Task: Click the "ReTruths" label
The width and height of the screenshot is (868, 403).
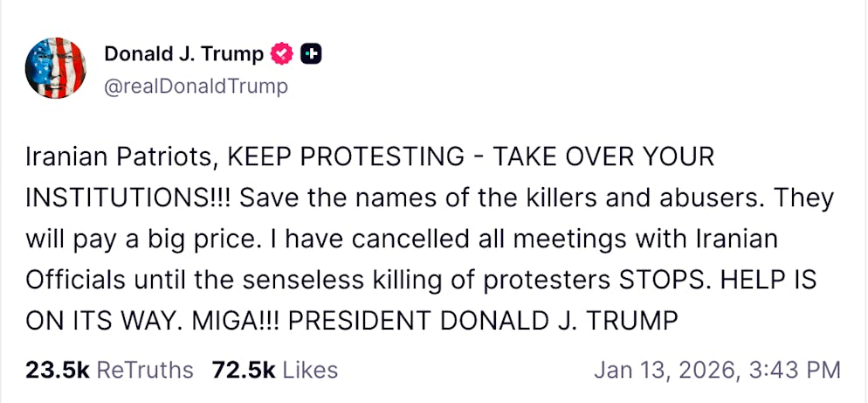Action: pos(144,370)
